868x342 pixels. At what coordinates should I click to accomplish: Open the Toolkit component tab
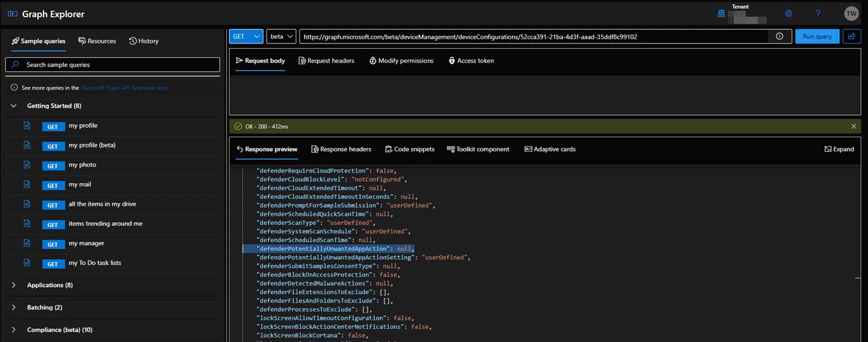click(x=478, y=150)
